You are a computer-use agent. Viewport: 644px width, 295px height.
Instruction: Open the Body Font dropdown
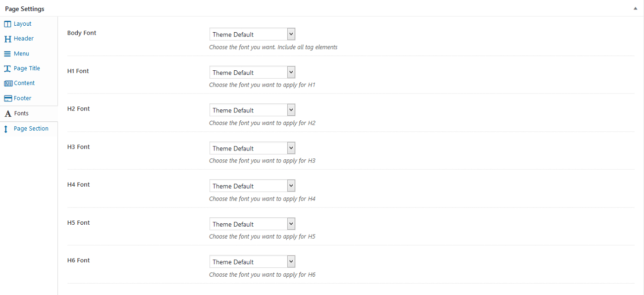[x=252, y=34]
